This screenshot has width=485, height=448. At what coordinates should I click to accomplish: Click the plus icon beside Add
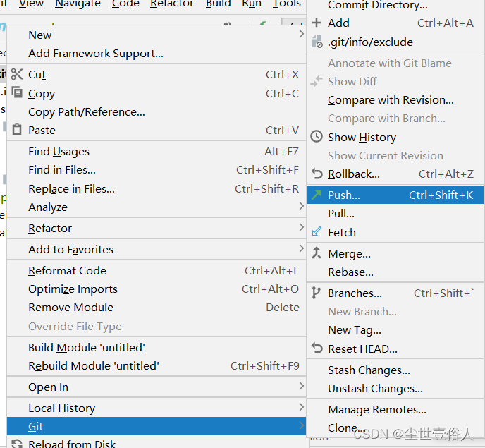317,23
